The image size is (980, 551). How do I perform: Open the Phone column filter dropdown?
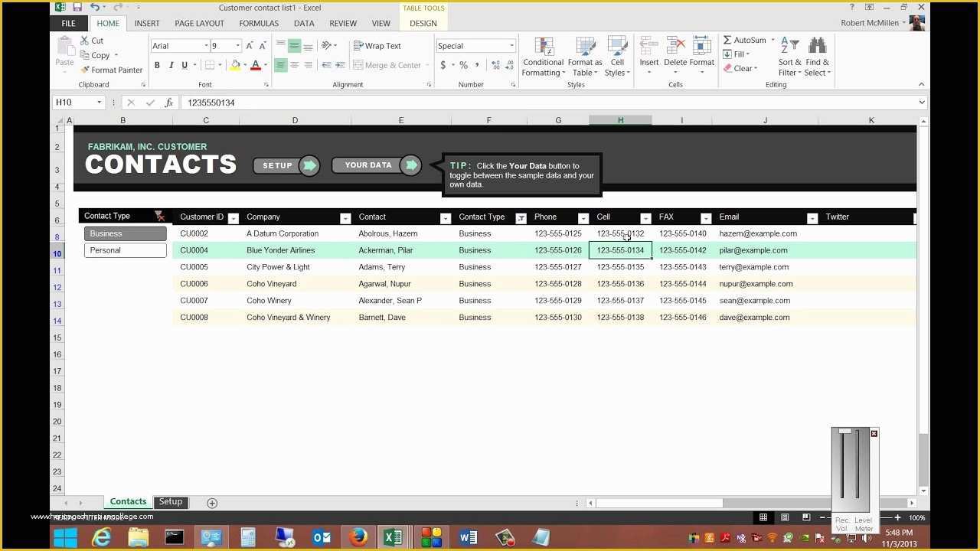(583, 218)
